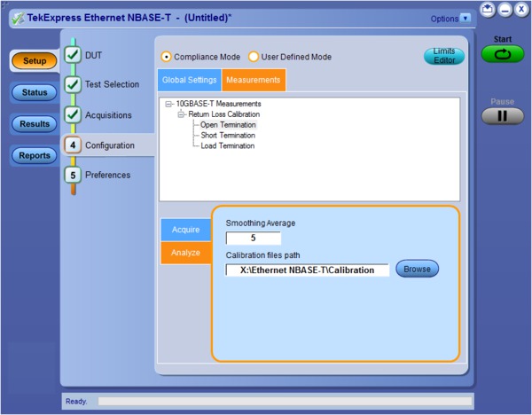The width and height of the screenshot is (532, 415).
Task: Open the Analyze tab
Action: [185, 253]
